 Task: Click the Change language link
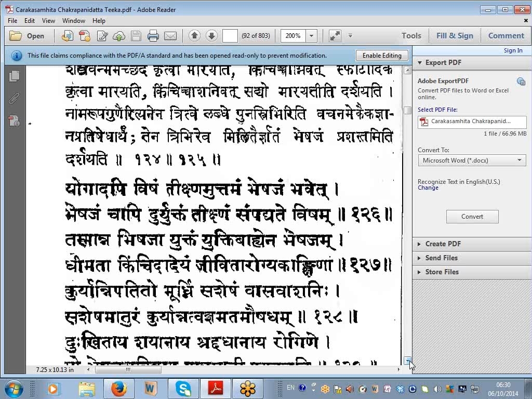click(x=428, y=188)
